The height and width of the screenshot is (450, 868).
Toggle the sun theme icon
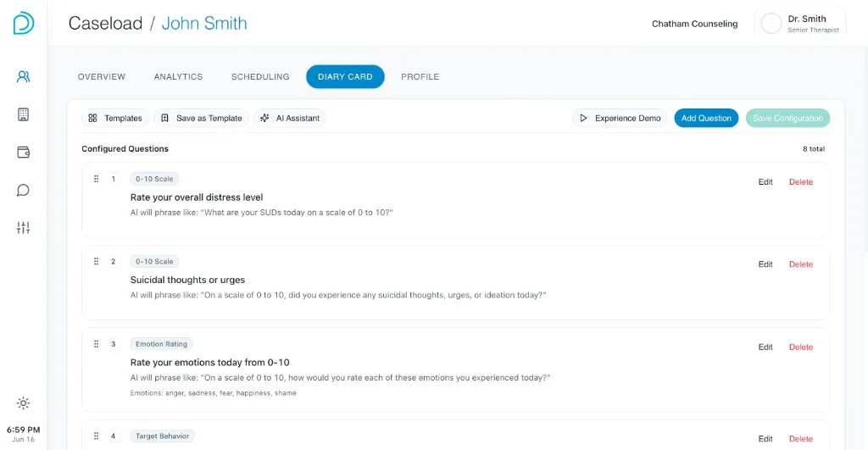point(23,403)
